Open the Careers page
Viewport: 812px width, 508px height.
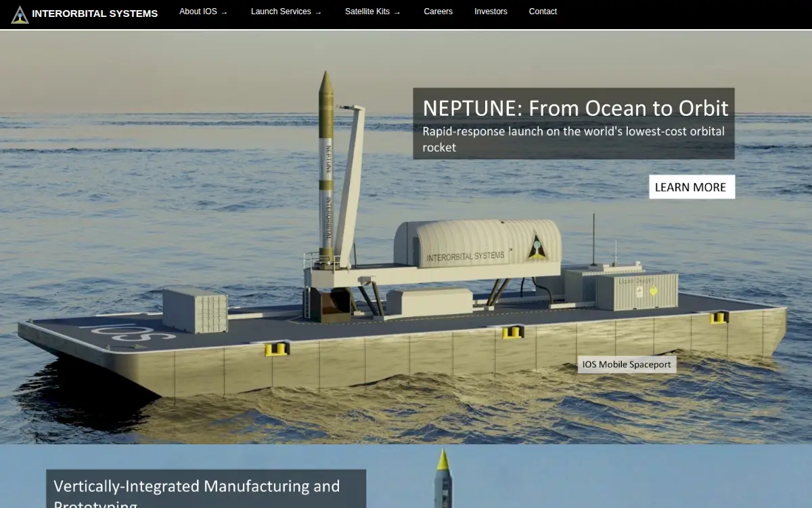(438, 12)
